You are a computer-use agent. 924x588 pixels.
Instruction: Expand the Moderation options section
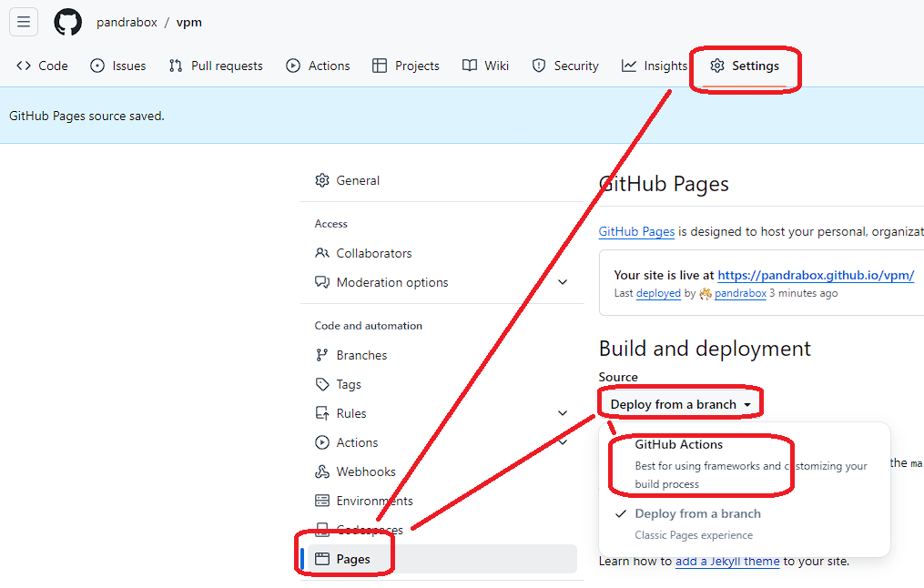pyautogui.click(x=562, y=282)
